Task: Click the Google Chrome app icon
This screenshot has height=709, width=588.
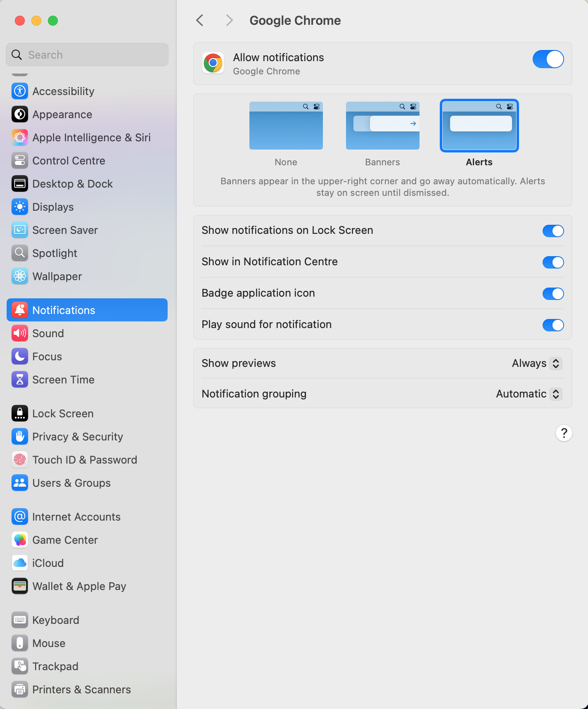Action: coord(213,63)
